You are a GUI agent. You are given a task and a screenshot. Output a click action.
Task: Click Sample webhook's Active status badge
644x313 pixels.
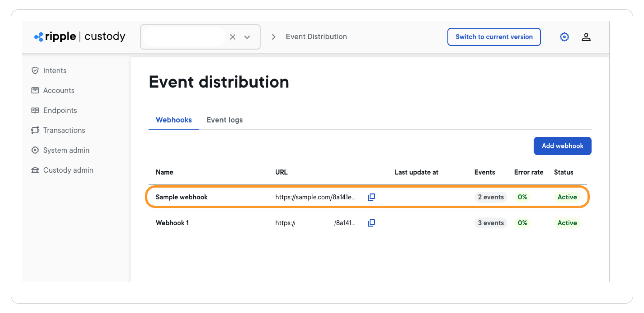[567, 197]
